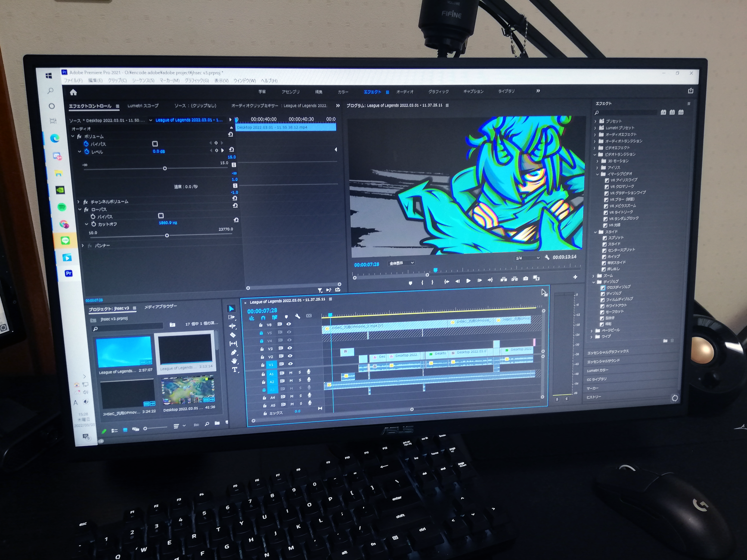Expand the Channel Volume effect
Viewport: 747px width, 560px height.
pyautogui.click(x=78, y=202)
